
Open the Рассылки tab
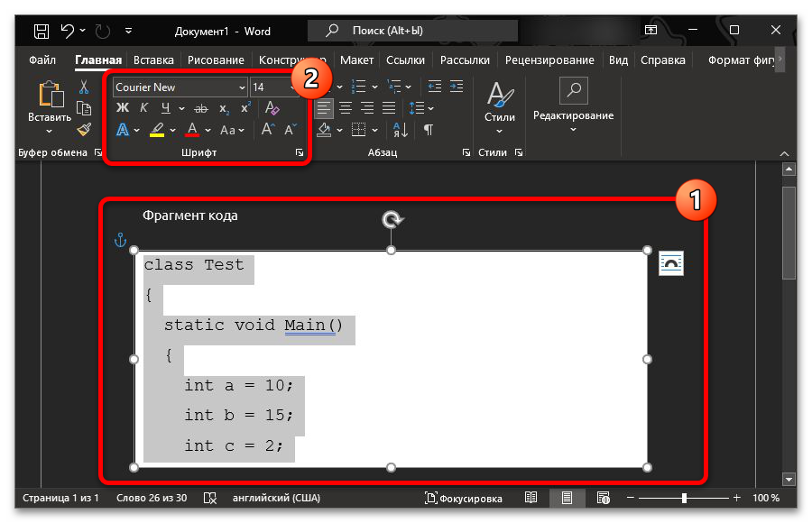[x=465, y=60]
